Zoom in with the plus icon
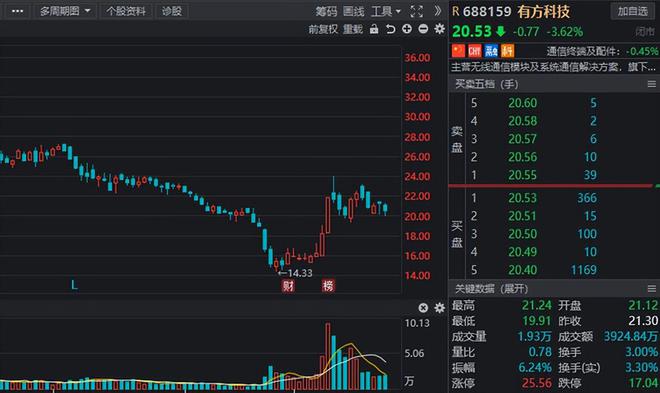This screenshot has height=393, width=660. click(407, 29)
